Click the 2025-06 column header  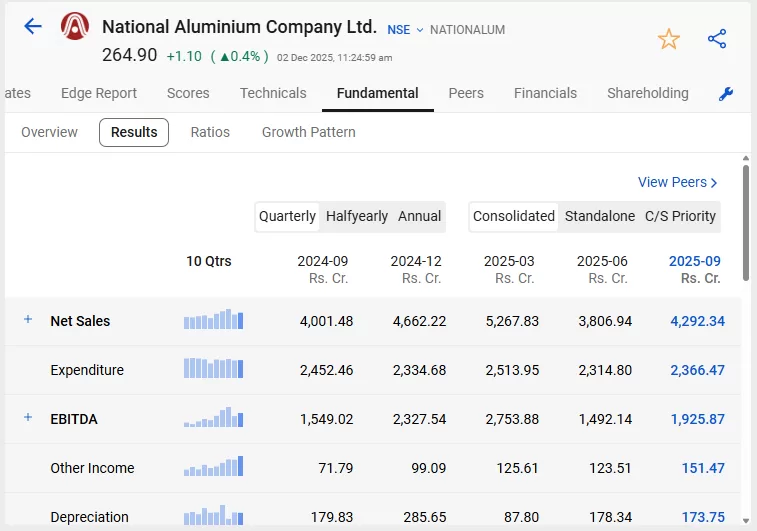coord(603,269)
